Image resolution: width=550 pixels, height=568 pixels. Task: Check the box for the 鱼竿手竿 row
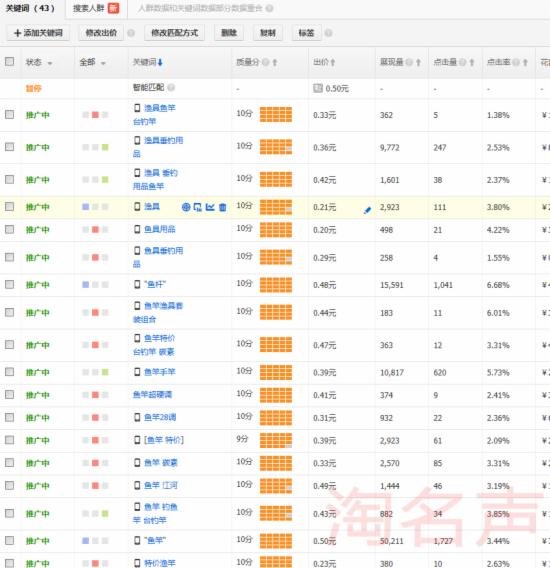(x=9, y=372)
